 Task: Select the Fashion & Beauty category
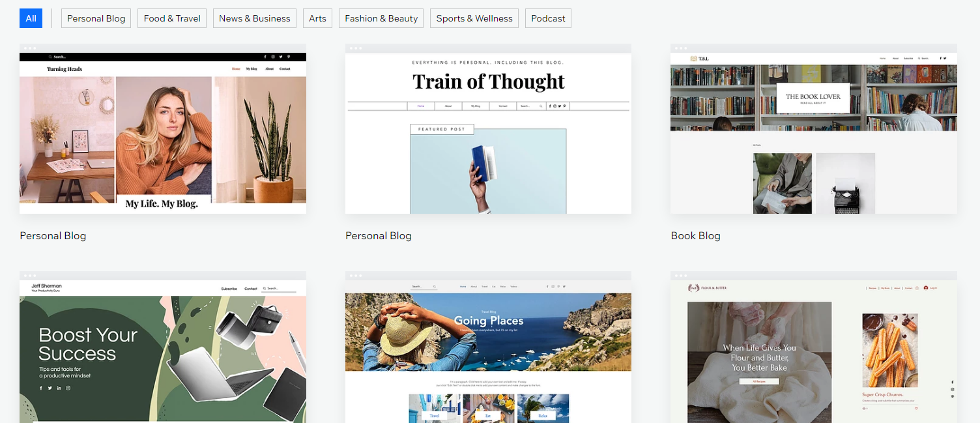381,18
